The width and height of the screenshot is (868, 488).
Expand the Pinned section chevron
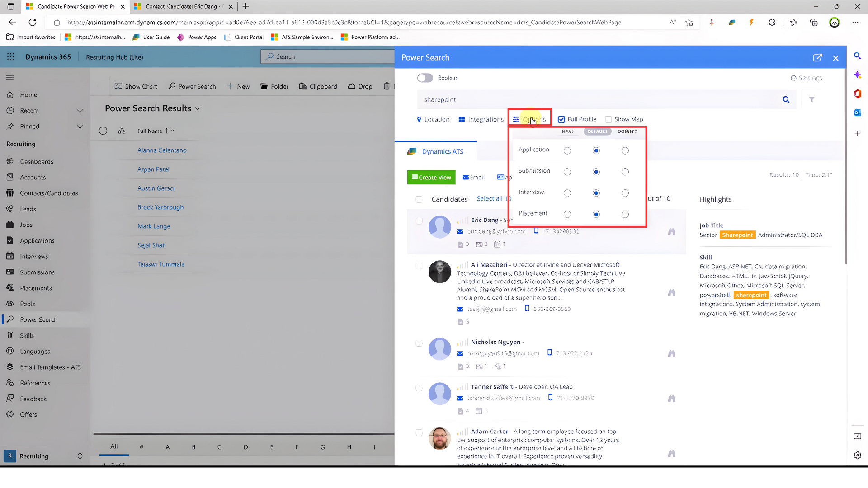pyautogui.click(x=80, y=127)
